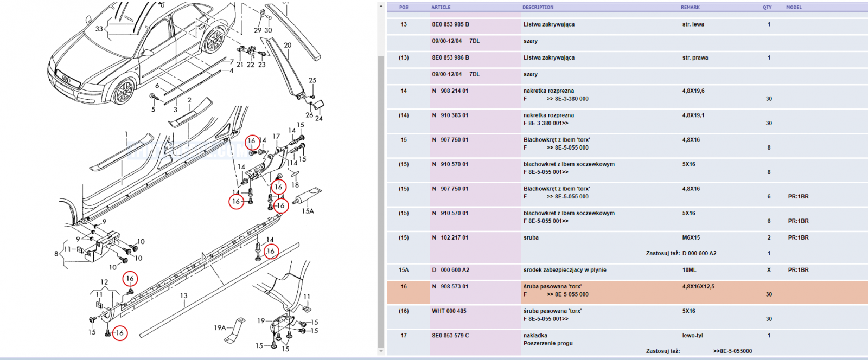Click part number 24 in the diagram
Screen dimensions: 868x360
click(x=318, y=118)
